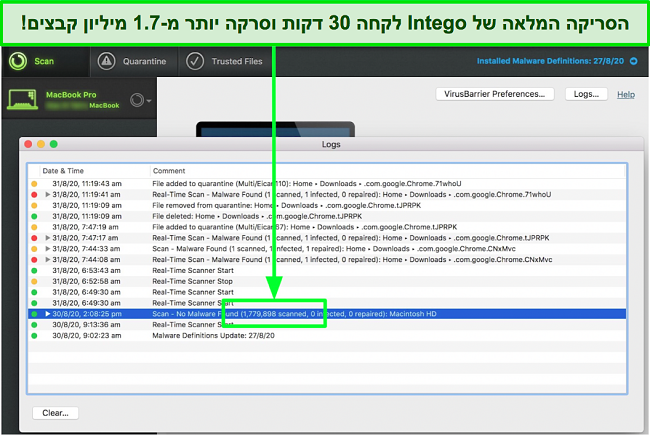This screenshot has height=435, width=650.
Task: Open the Help link
Action: (x=626, y=95)
